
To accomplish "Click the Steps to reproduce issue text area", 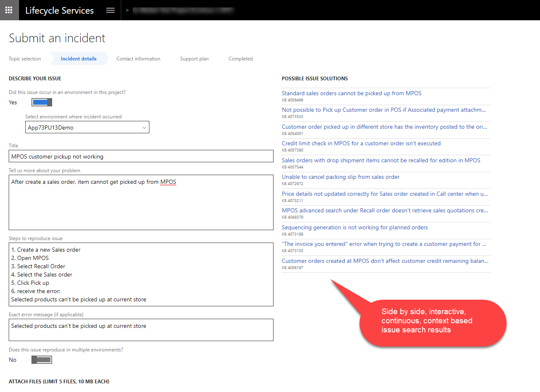I will (x=141, y=274).
